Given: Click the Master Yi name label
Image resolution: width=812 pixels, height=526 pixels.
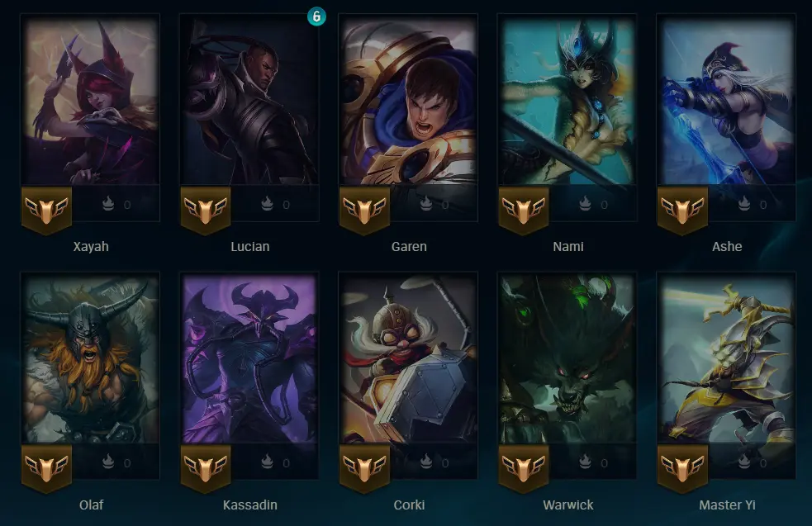Looking at the screenshot, I should [x=727, y=505].
